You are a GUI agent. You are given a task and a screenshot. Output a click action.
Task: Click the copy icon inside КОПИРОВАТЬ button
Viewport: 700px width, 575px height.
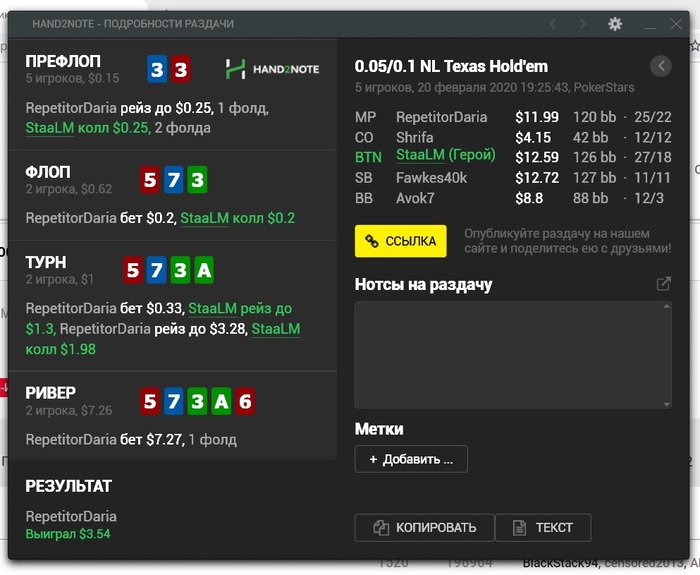[381, 528]
